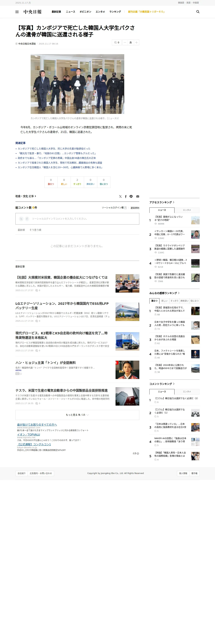React with 腹立つ
Image resolution: width=215 pixels, height=644 pixels.
coord(51,182)
